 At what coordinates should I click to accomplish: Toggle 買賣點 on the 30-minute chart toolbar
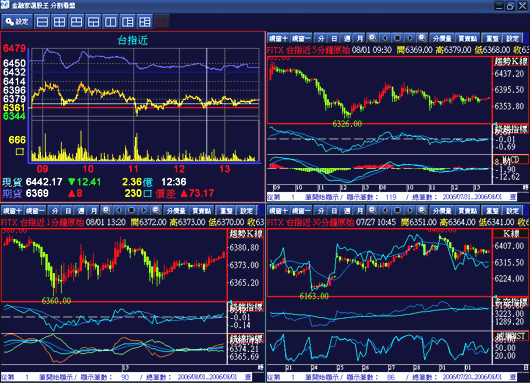point(468,211)
